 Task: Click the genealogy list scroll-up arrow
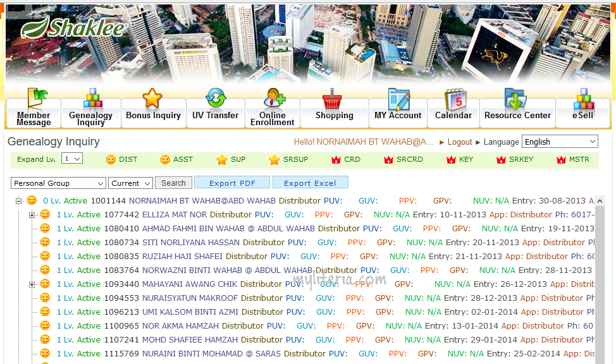click(x=600, y=201)
